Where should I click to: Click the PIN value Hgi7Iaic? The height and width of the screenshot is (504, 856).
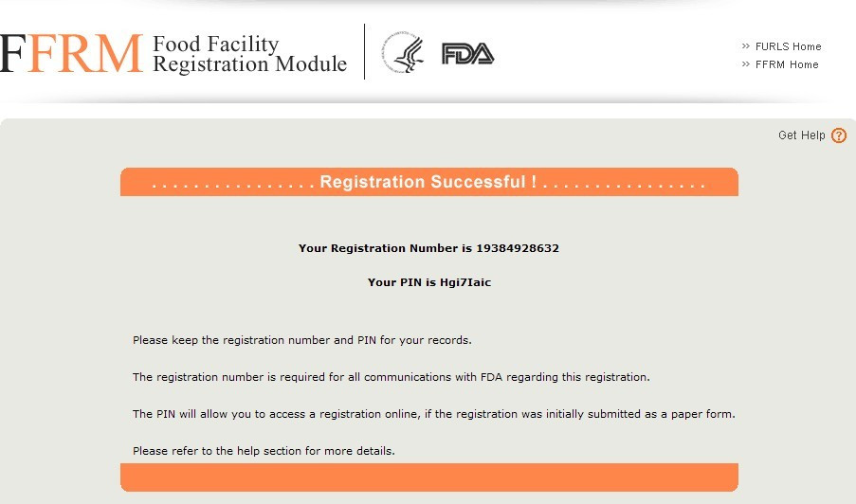(x=465, y=282)
